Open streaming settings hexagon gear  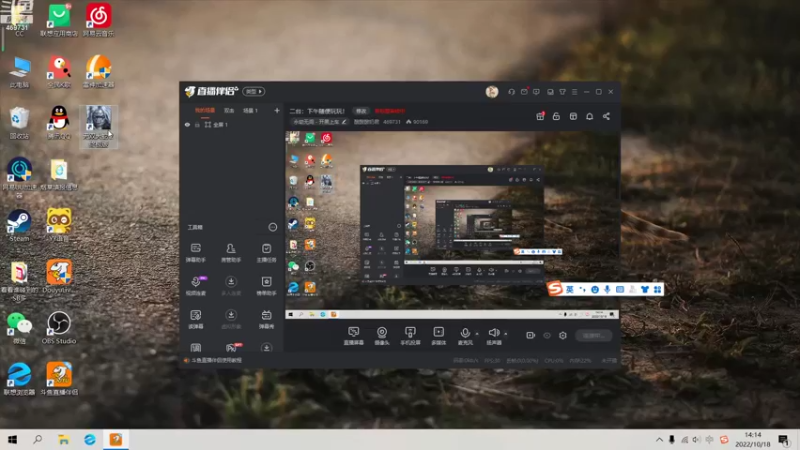[x=563, y=335]
